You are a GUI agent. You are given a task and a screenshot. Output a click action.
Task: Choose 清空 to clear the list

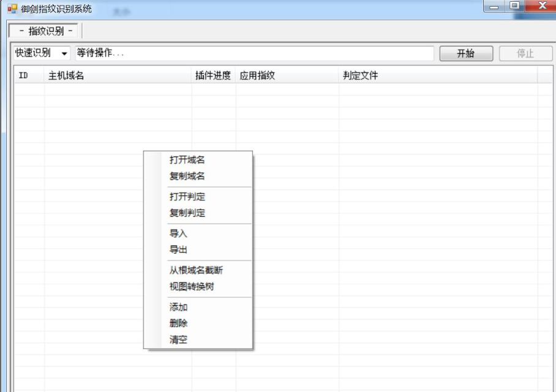click(x=179, y=340)
